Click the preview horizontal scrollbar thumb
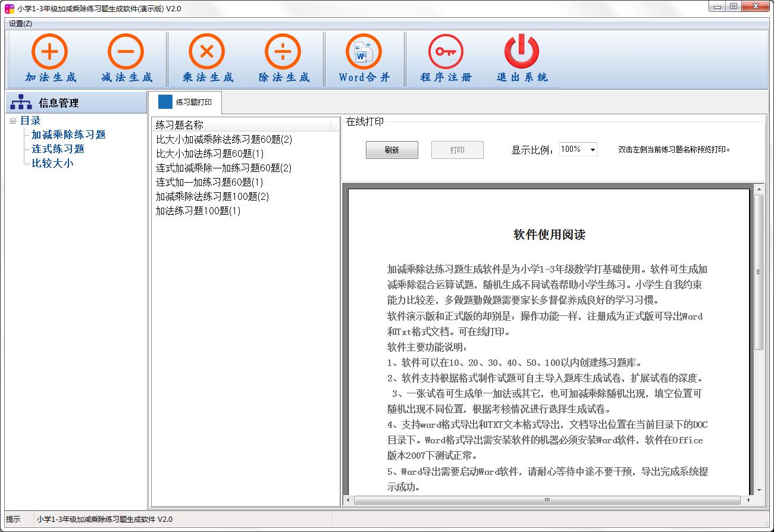The height and width of the screenshot is (532, 774). pyautogui.click(x=547, y=500)
